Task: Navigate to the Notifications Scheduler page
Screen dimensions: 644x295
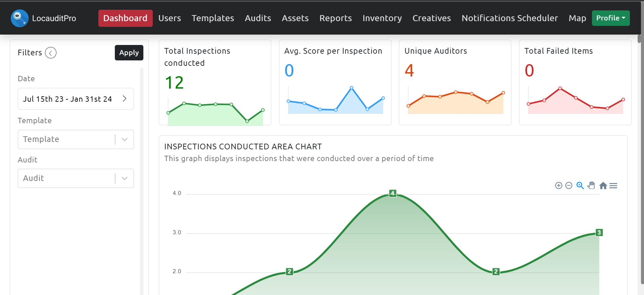Action: pyautogui.click(x=509, y=18)
